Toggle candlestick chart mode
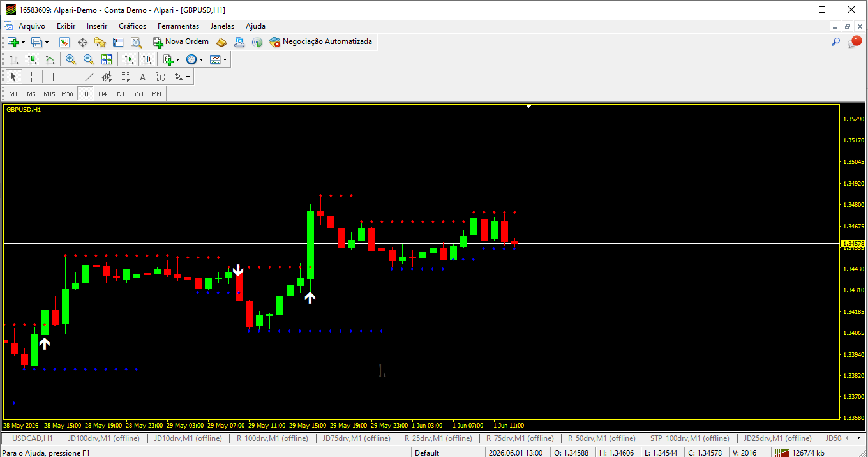This screenshot has width=868, height=457. coord(32,59)
